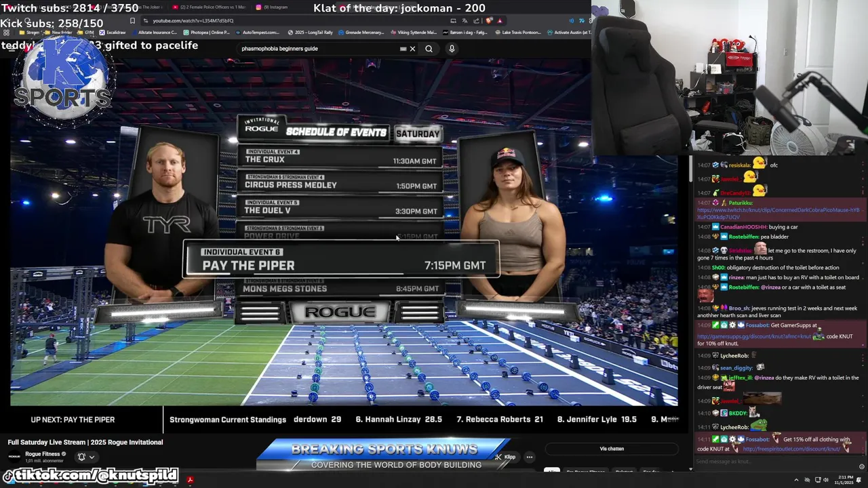Open the Activate Austin bookmark

(x=570, y=33)
